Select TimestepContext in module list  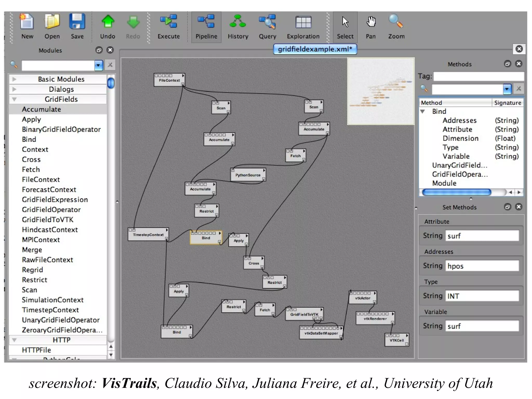click(50, 310)
